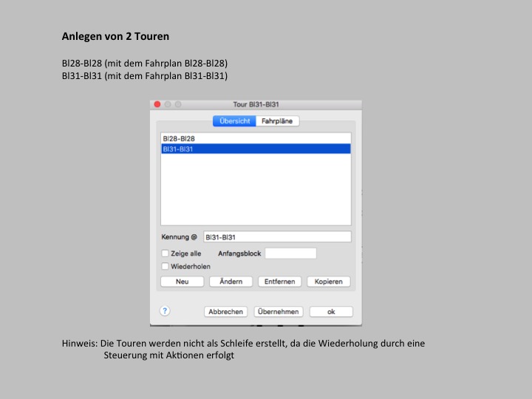
Task: Cancel the dialog with Abbrechen
Action: 225,312
